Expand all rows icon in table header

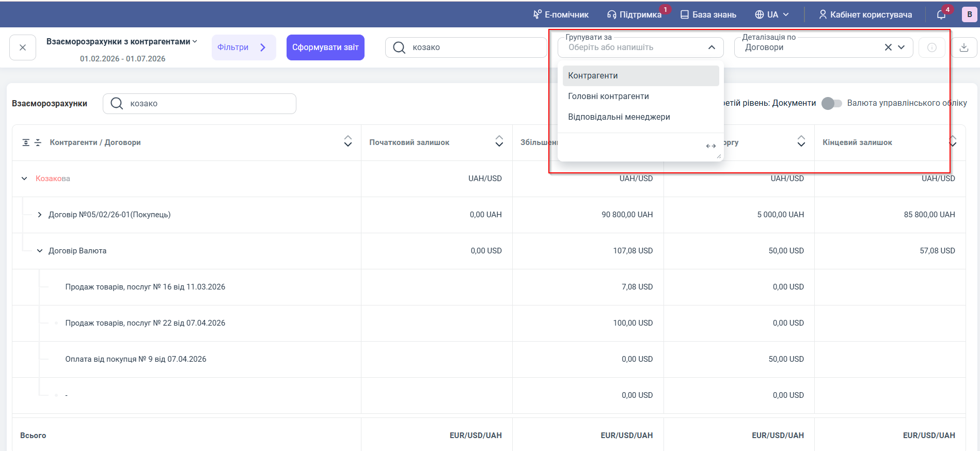[x=26, y=142]
